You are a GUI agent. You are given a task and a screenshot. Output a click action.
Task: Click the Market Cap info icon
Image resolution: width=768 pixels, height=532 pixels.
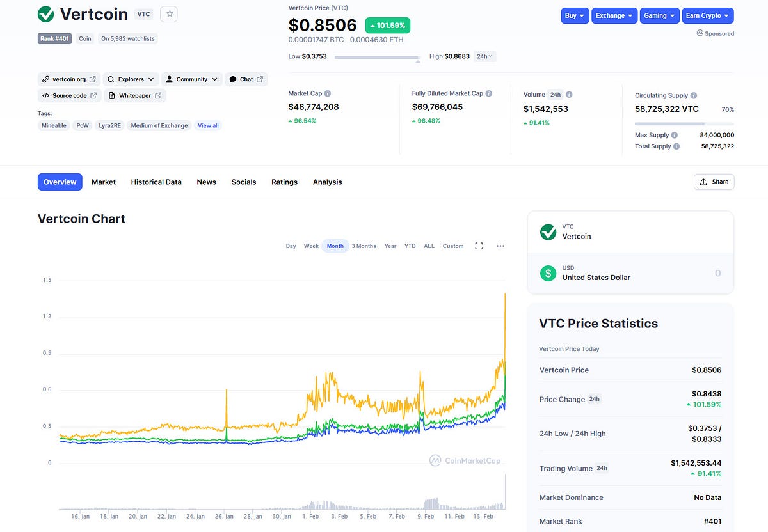tap(328, 93)
